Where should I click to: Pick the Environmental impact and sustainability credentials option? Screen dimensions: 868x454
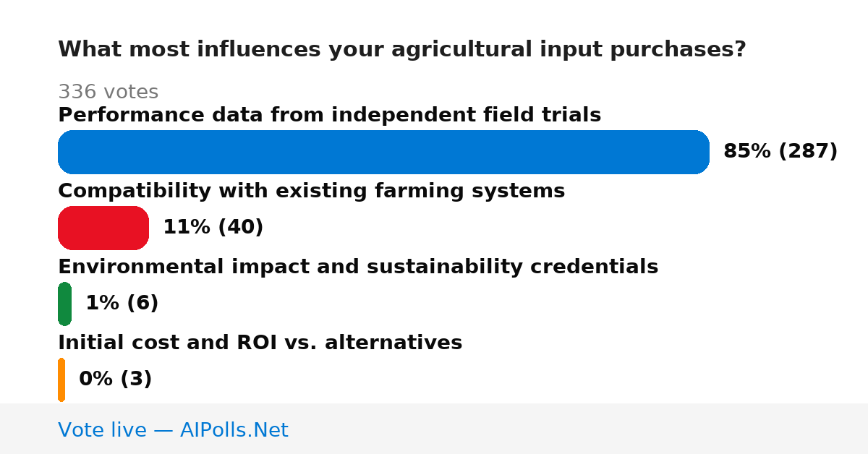(x=358, y=267)
